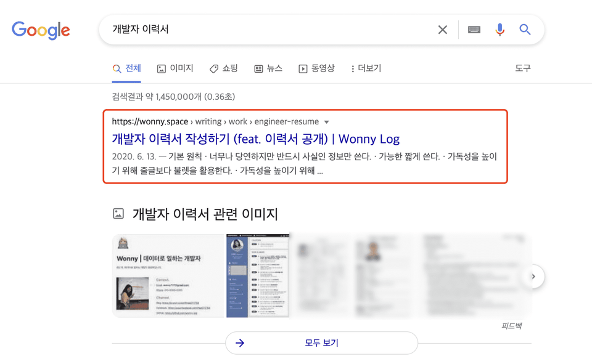Open the Google logo homepage link

pos(41,30)
